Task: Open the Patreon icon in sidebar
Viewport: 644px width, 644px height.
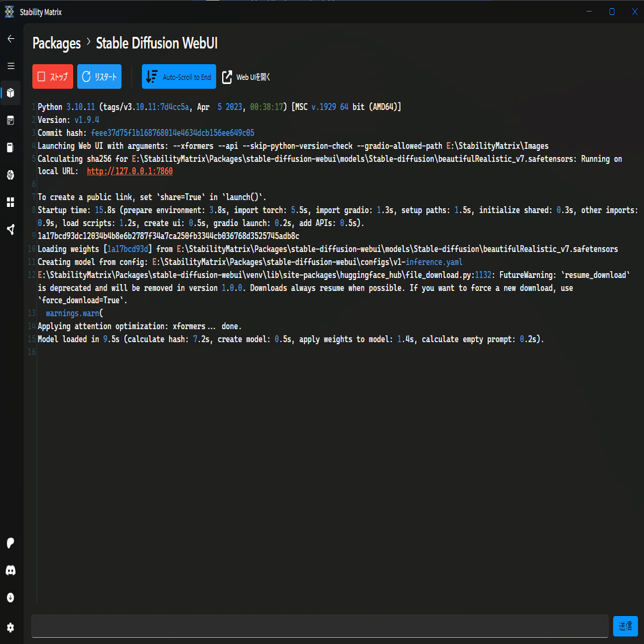Action: point(11,543)
